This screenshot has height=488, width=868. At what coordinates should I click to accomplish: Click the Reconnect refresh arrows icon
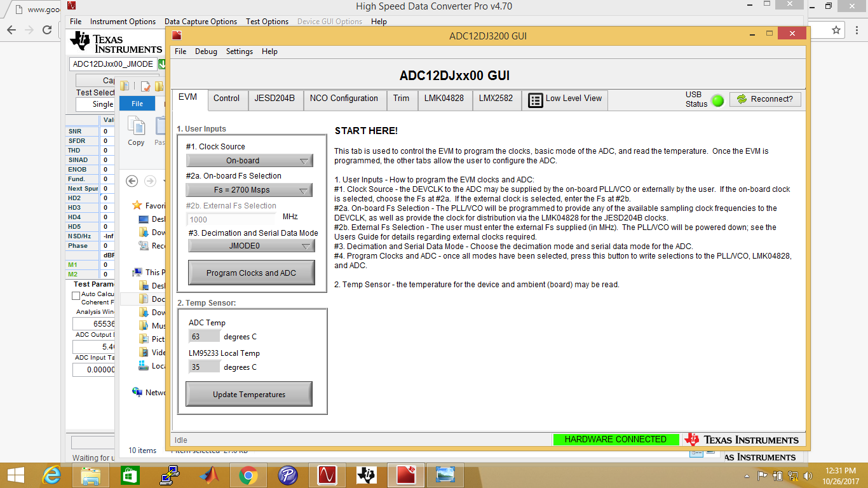point(742,99)
